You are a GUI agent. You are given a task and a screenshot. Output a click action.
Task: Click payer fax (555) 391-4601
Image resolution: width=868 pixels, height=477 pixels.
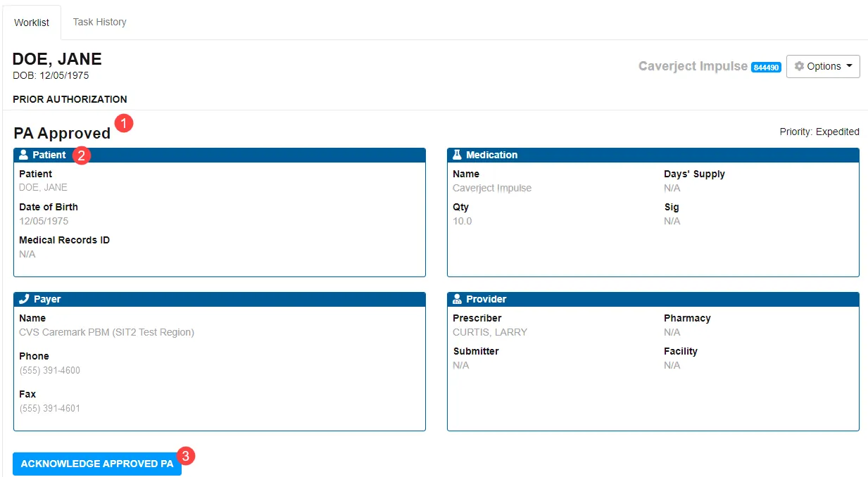(50, 408)
